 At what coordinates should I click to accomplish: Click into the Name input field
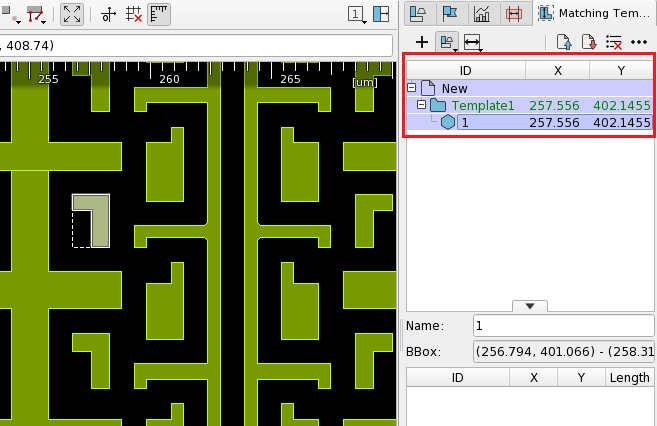coord(564,325)
